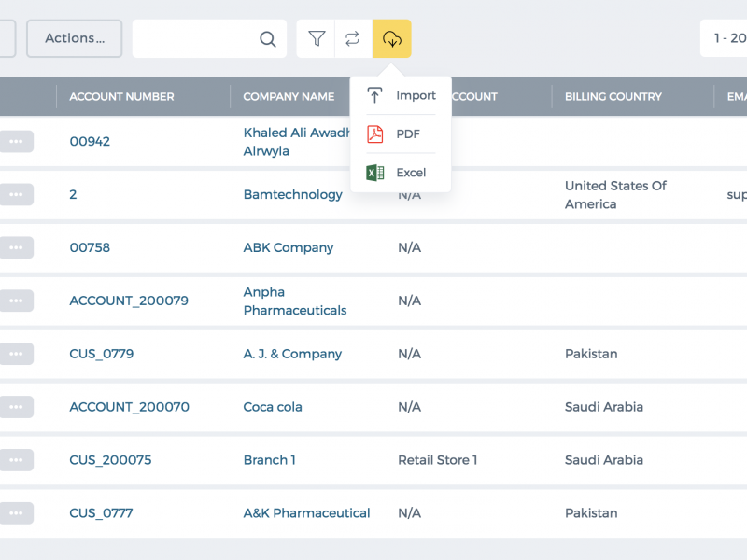Sort by Billing Country column header
Screen dimensions: 747x560
coord(613,97)
